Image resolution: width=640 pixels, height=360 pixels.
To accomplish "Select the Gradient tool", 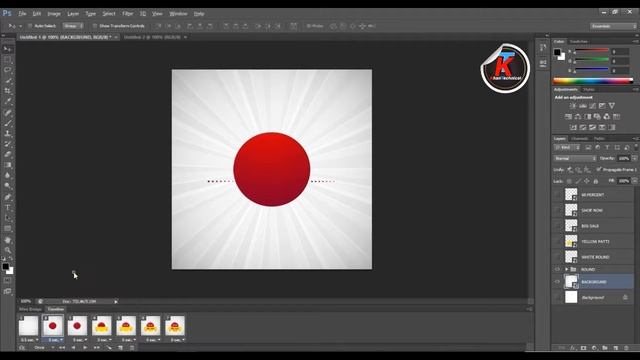I will click(7, 165).
